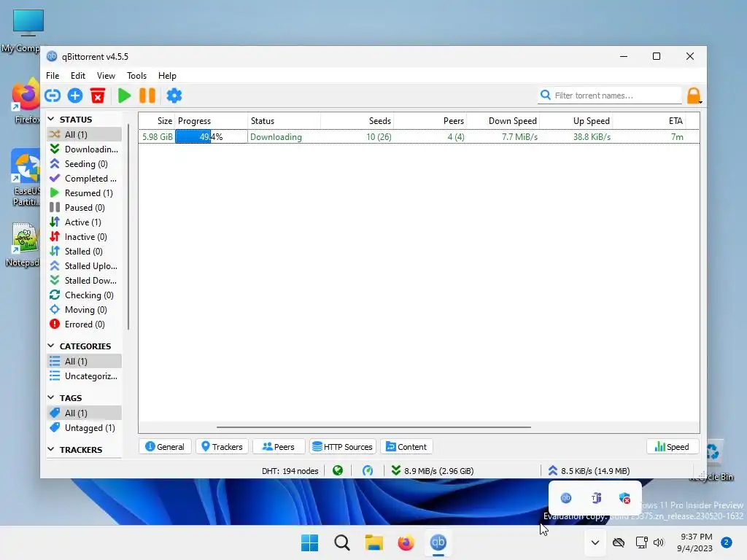Click the upload speed 8.5 KiB/s indicator
The height and width of the screenshot is (560, 747).
[589, 470]
